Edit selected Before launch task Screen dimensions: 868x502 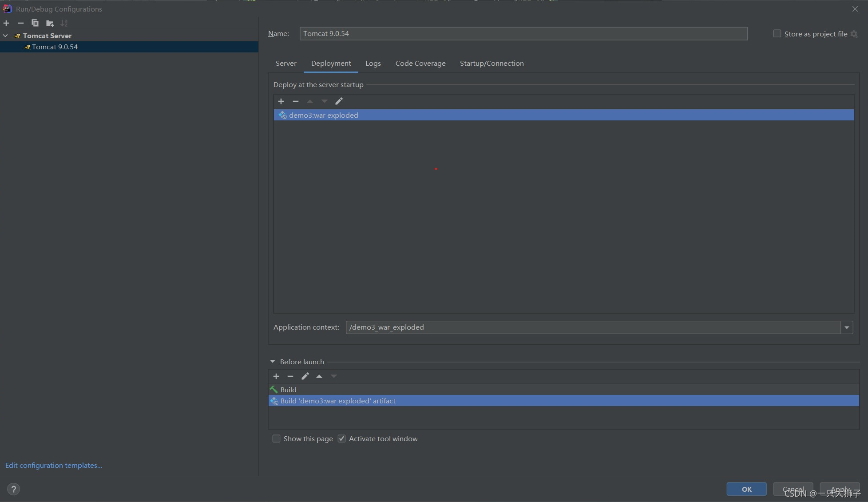click(305, 376)
